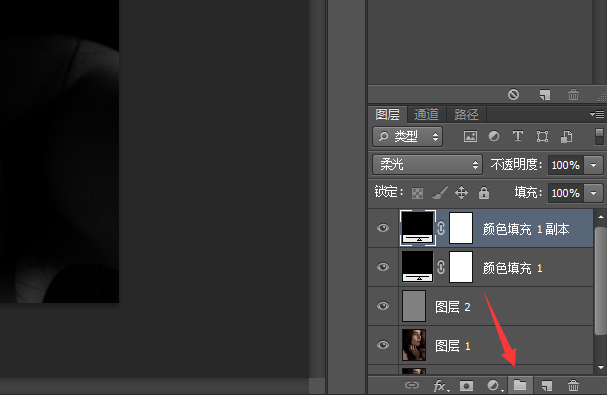The height and width of the screenshot is (395, 607).
Task: Click the link layers icon
Action: tap(412, 385)
